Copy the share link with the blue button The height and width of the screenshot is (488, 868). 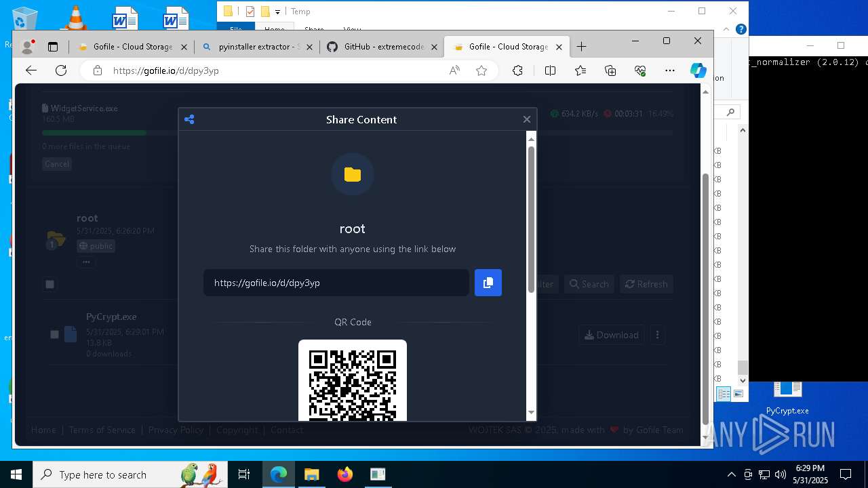coord(488,283)
